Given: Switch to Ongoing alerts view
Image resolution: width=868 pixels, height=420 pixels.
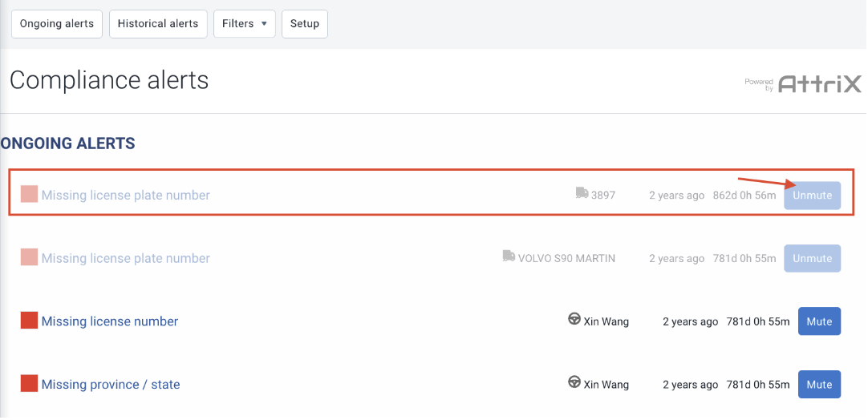Looking at the screenshot, I should [x=57, y=24].
